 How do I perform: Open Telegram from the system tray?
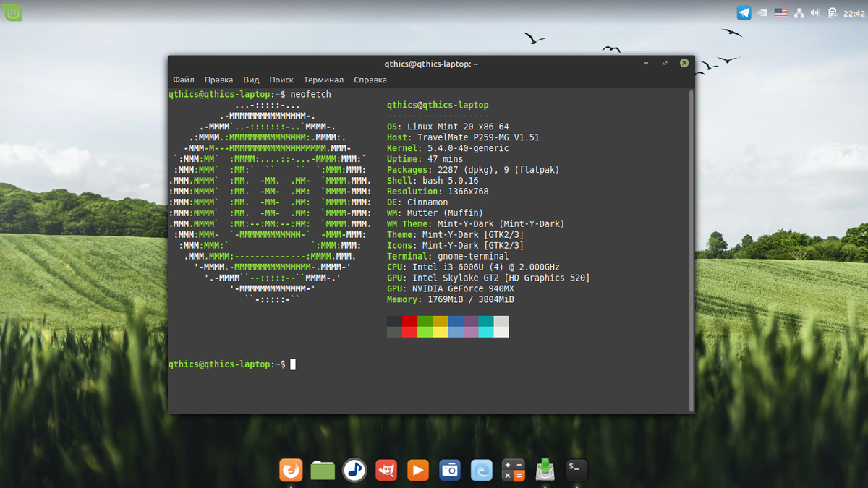(x=744, y=12)
